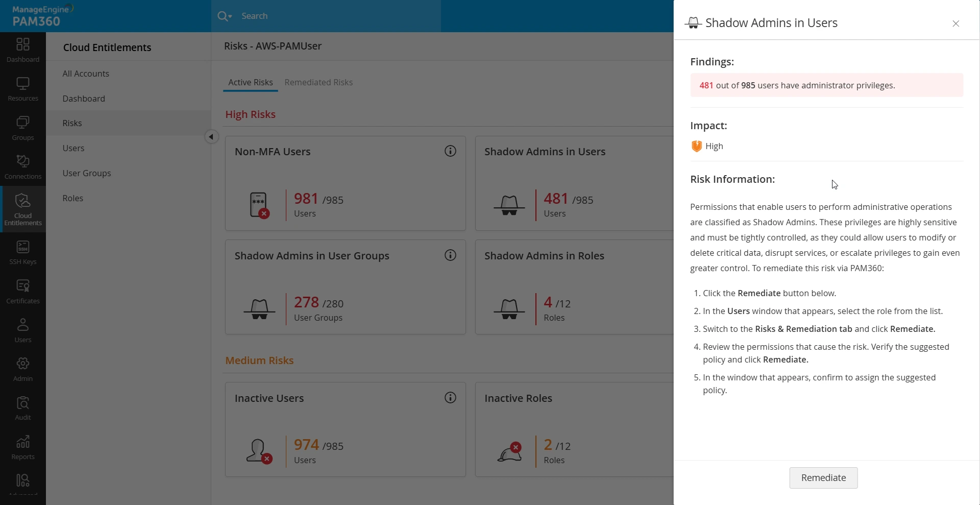Go to Groups in the sidebar

(23, 128)
